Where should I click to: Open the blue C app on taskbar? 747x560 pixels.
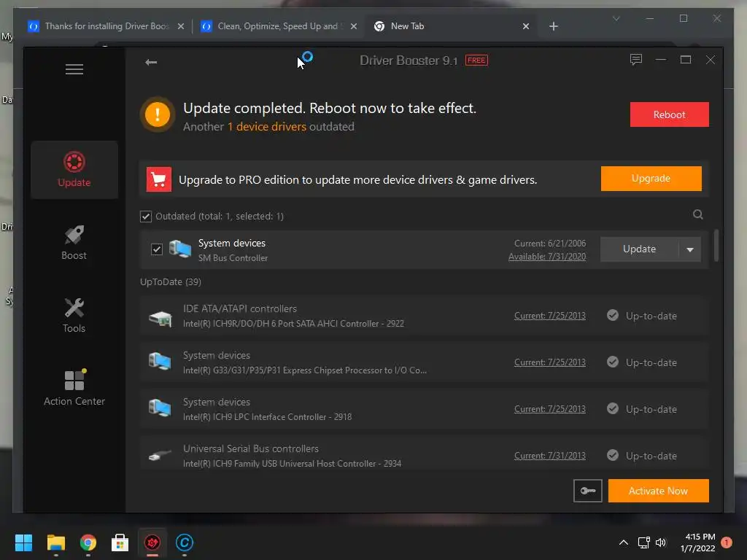tap(185, 542)
